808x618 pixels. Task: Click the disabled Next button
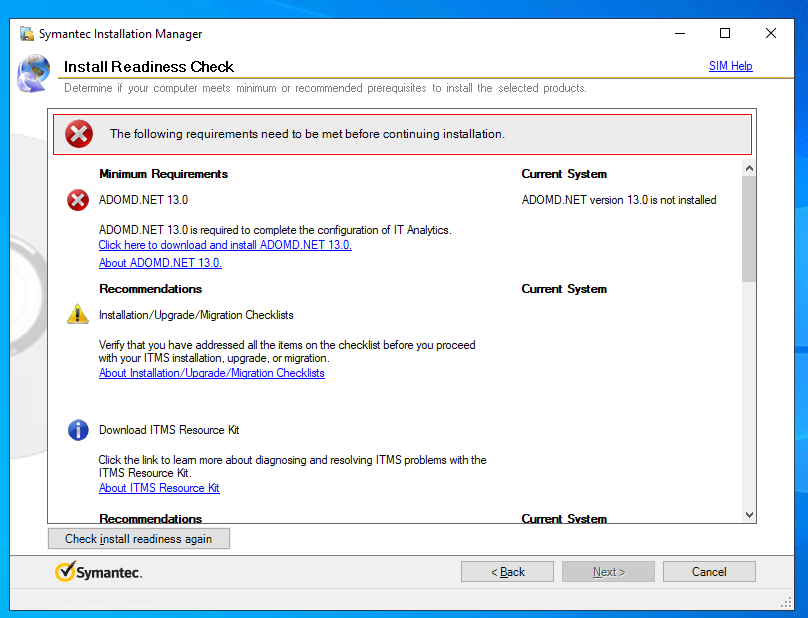coord(608,571)
